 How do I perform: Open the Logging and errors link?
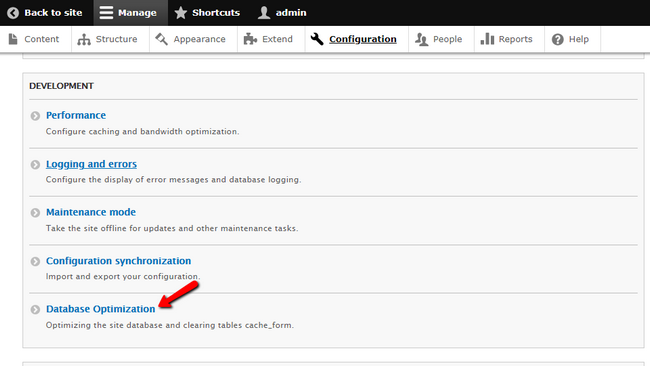[91, 164]
